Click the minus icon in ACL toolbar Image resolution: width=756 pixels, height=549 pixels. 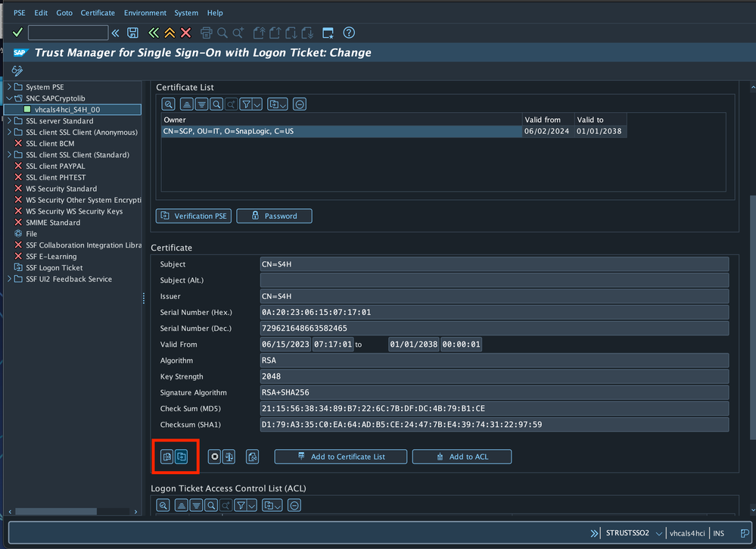[x=294, y=505]
